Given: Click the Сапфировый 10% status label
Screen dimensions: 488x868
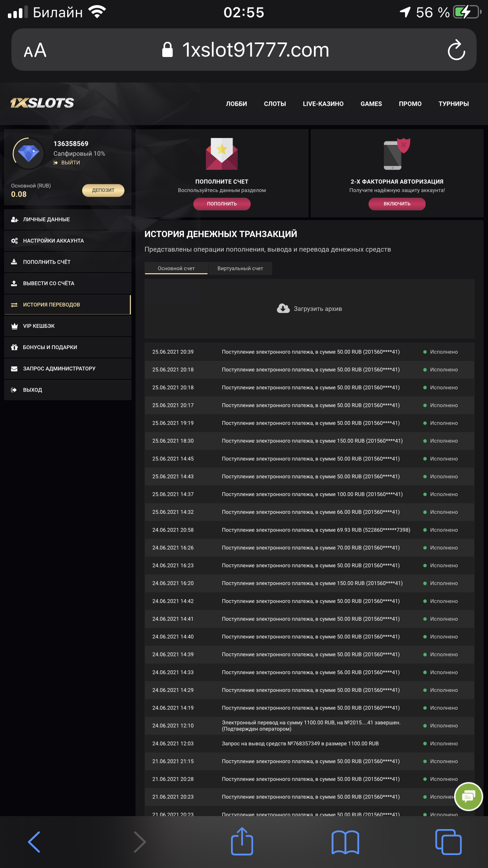Looking at the screenshot, I should (x=79, y=153).
